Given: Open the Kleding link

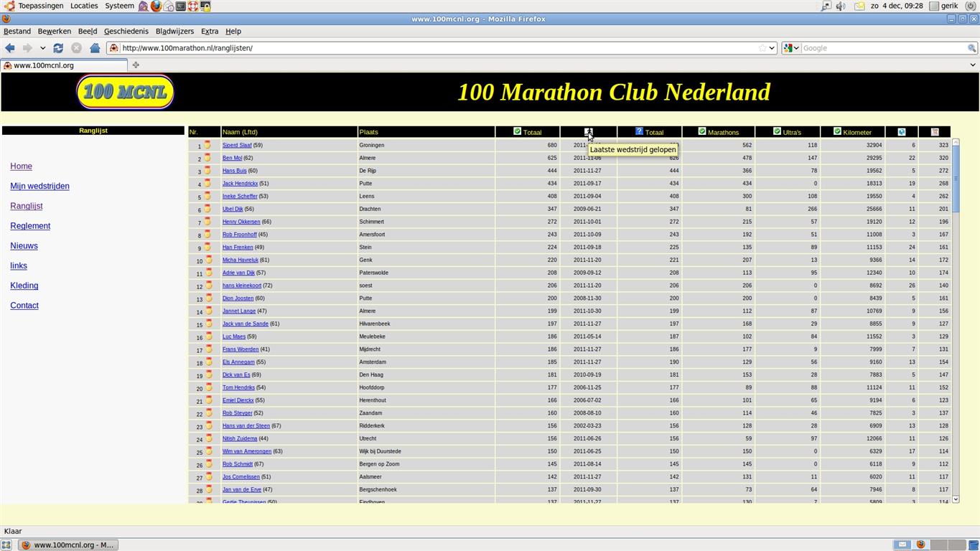Looking at the screenshot, I should point(24,286).
